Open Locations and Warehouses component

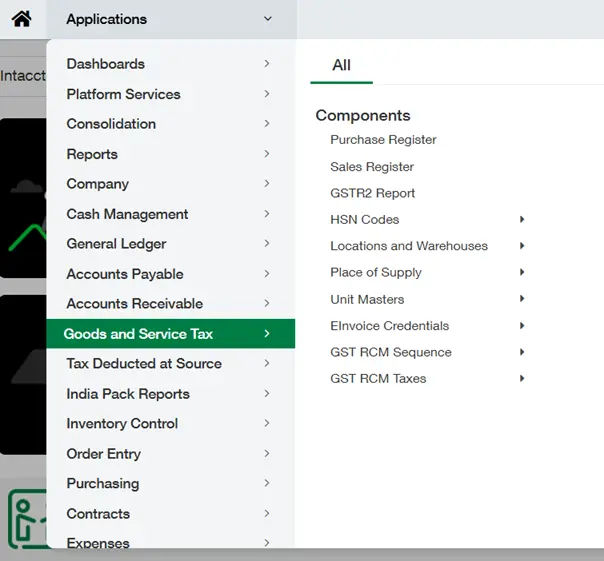(x=409, y=246)
